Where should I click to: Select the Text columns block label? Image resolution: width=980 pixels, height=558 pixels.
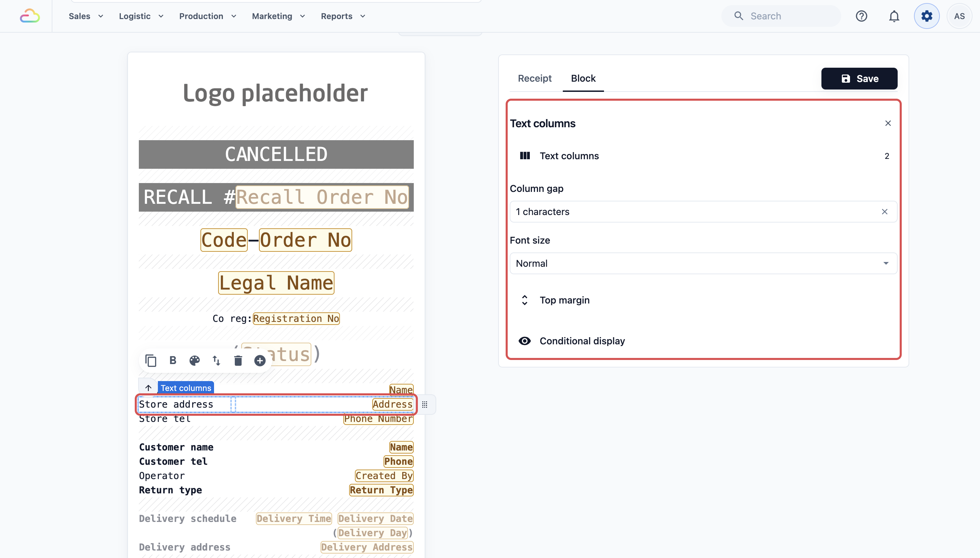[185, 388]
